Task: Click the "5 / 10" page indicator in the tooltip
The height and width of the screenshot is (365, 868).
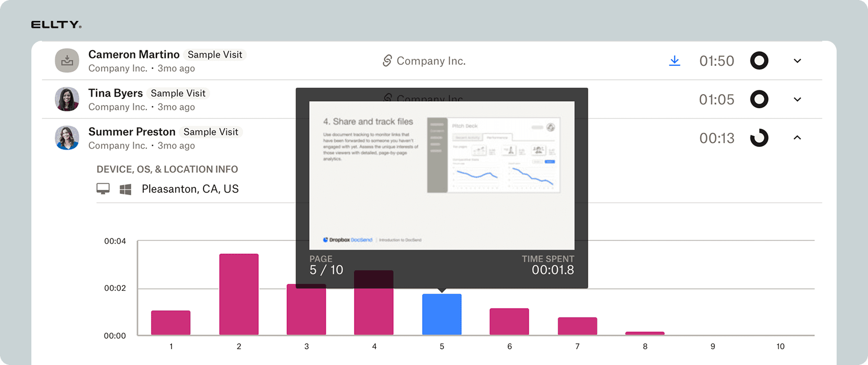Action: tap(326, 270)
